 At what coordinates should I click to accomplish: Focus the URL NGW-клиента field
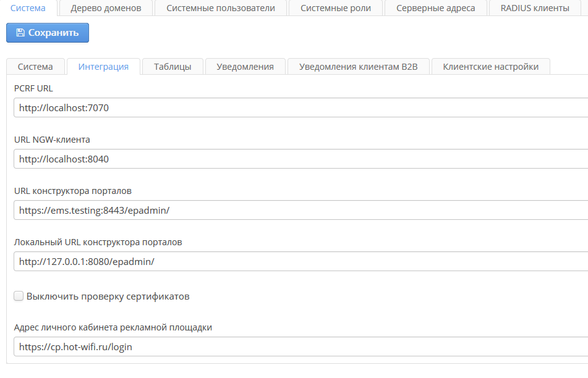[300, 159]
